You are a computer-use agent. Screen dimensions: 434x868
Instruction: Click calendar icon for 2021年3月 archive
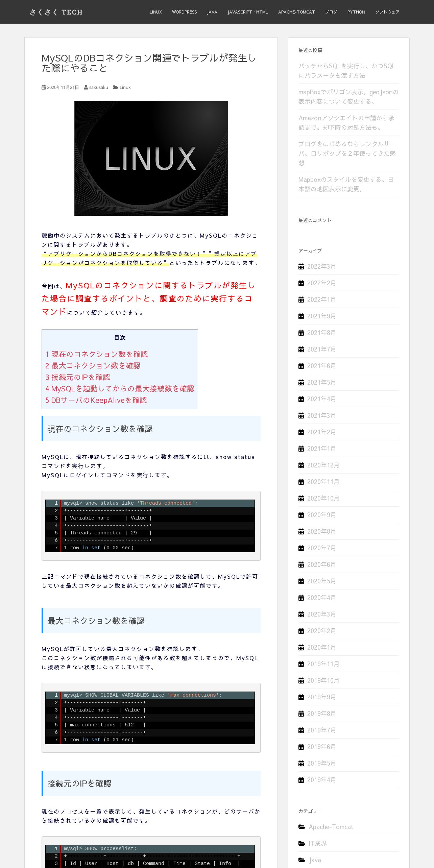click(301, 415)
